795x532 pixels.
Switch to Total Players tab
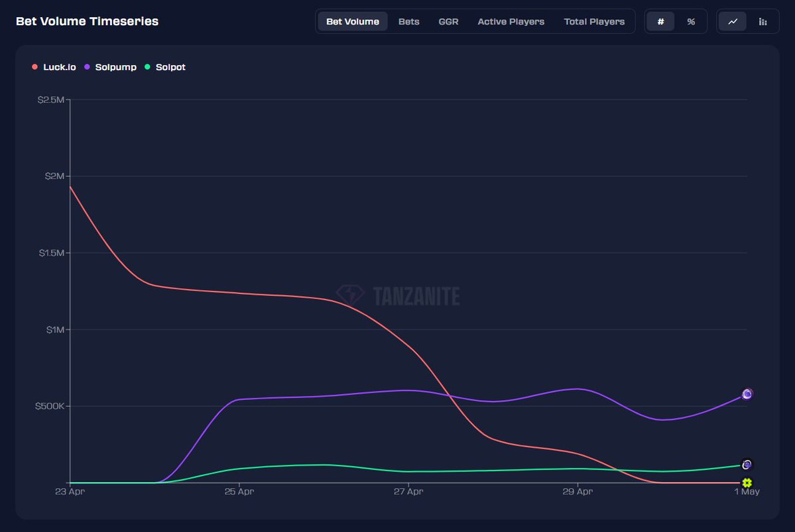pos(594,21)
